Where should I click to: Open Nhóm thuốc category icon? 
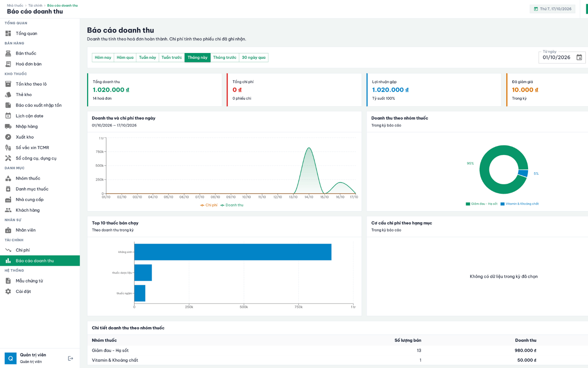[8, 178]
